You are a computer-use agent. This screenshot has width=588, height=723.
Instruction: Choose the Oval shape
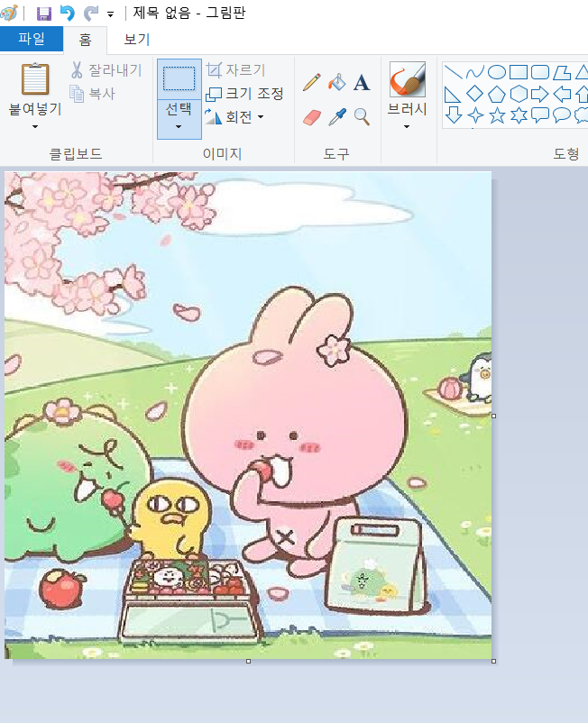(x=497, y=72)
